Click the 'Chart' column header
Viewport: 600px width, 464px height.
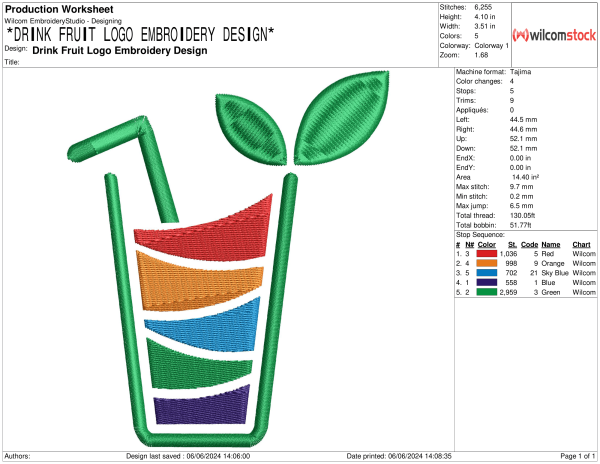(581, 244)
